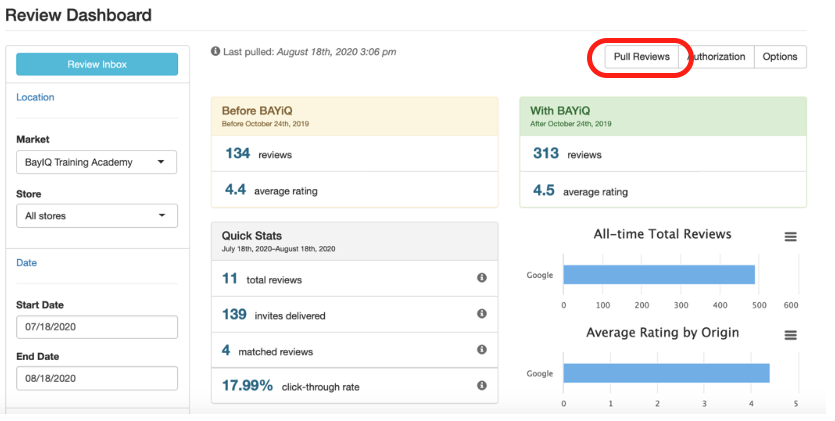The width and height of the screenshot is (835, 421).
Task: Open the Options button
Action: click(780, 56)
